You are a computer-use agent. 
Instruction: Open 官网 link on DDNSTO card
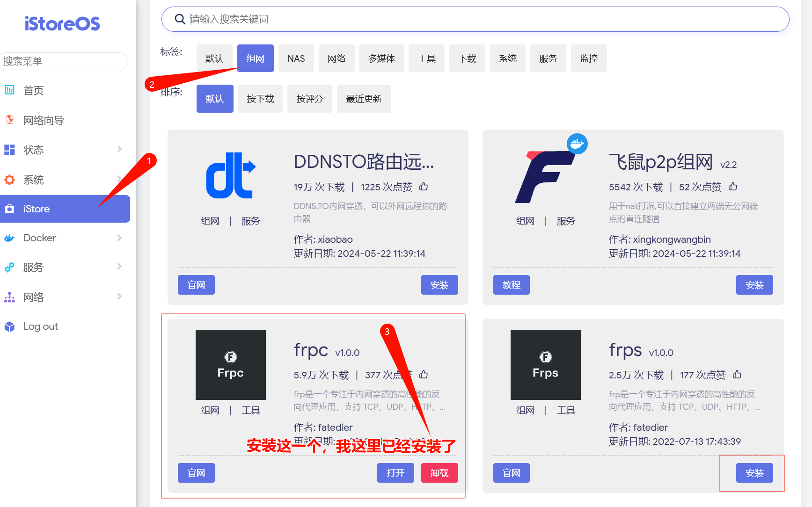196,284
